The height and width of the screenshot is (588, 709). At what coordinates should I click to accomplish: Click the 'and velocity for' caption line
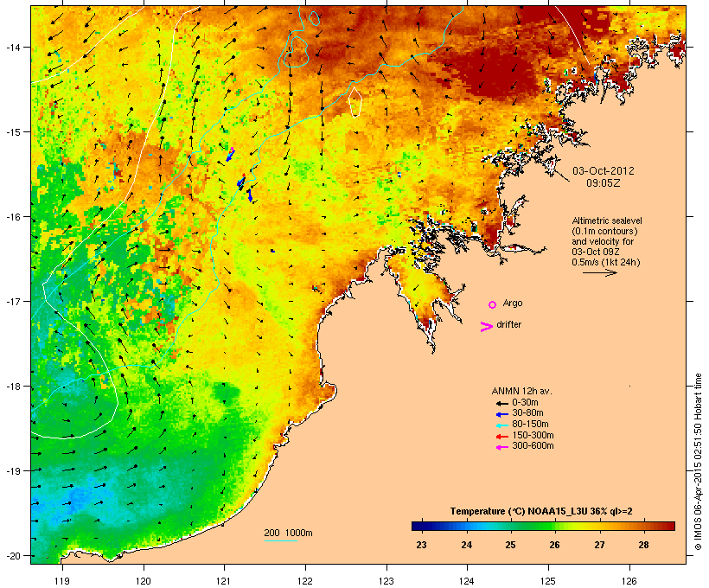pos(603,241)
